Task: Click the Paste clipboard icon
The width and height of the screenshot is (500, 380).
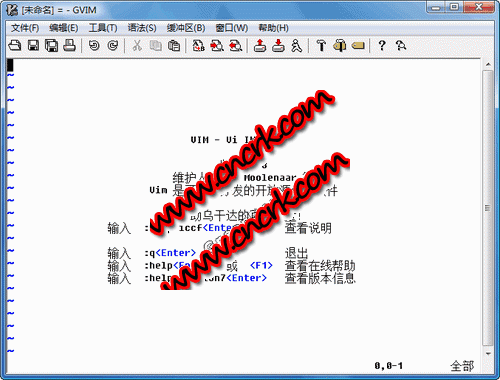Action: click(x=174, y=45)
